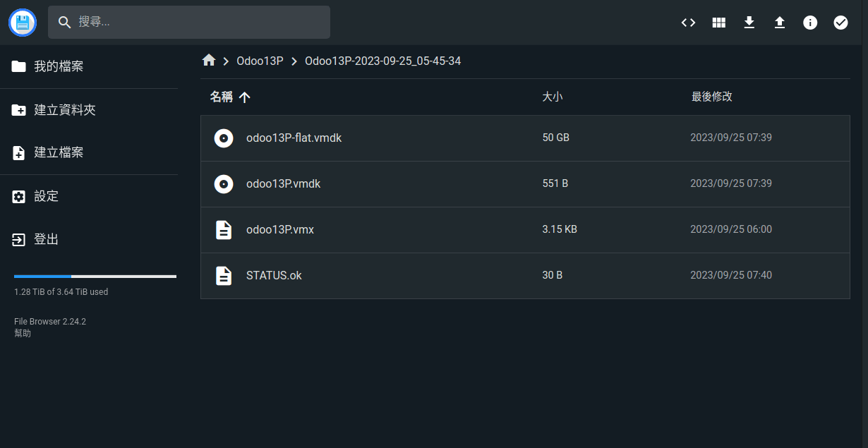Open 設定 from sidebar

[x=46, y=197]
